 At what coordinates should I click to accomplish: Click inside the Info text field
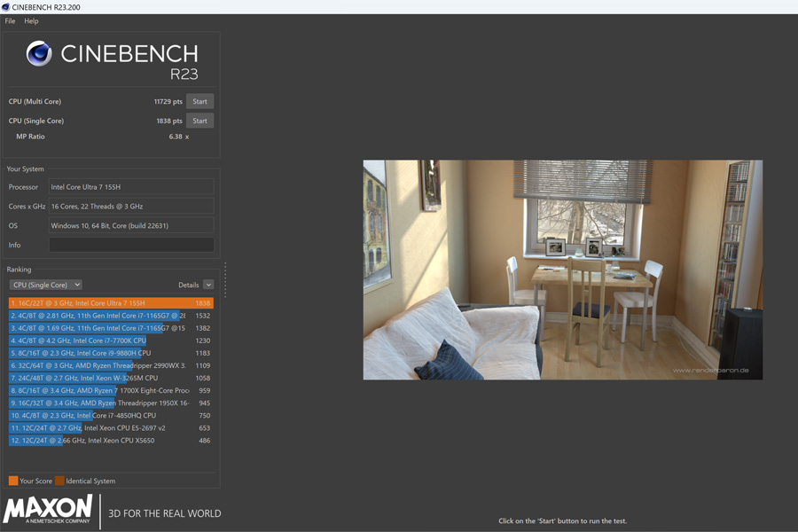point(130,245)
